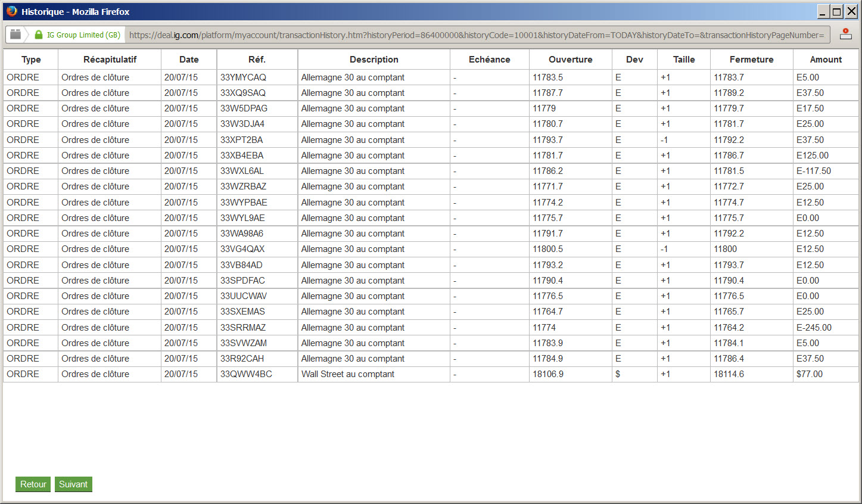The width and height of the screenshot is (862, 504).
Task: Select the $77.00 amount cell
Action: [x=826, y=374]
